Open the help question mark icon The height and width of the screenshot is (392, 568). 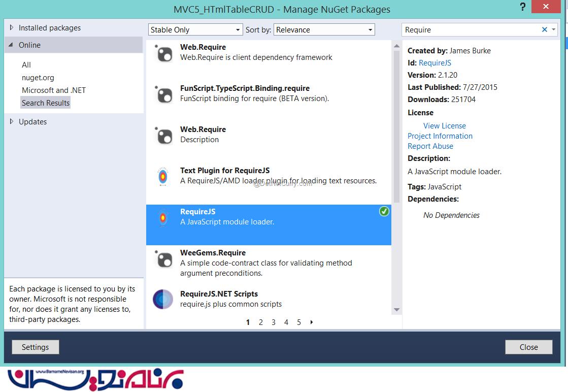tap(523, 7)
